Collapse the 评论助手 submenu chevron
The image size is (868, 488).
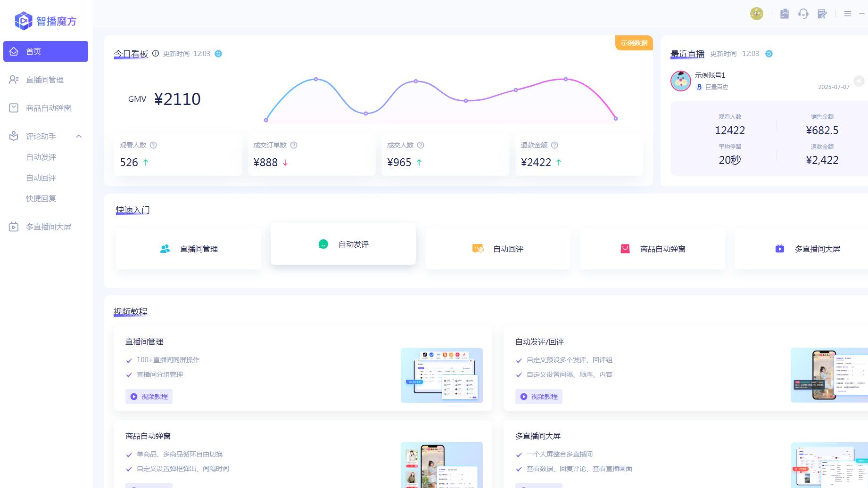[79, 136]
